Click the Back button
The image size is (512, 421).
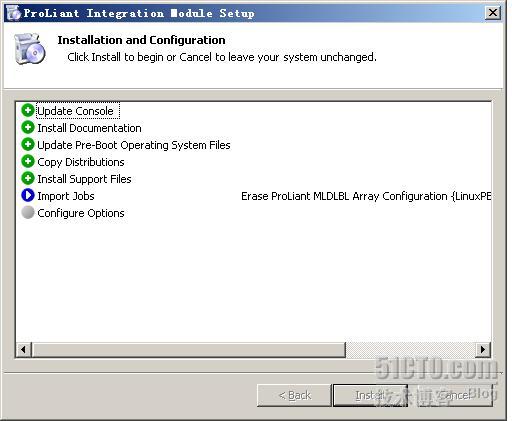[294, 395]
